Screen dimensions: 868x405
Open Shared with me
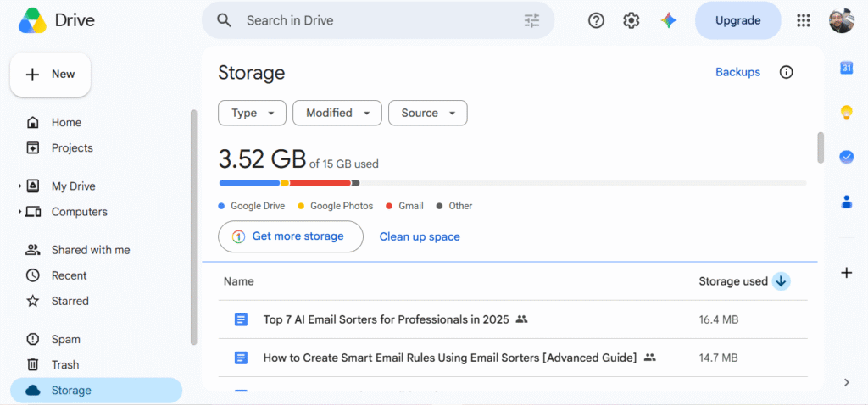point(91,250)
